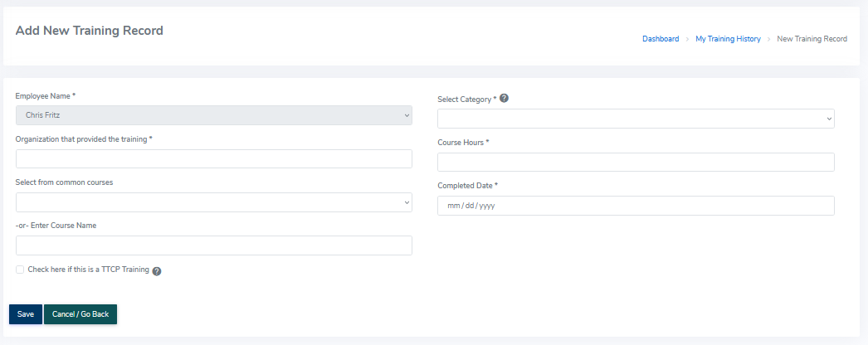
Task: Open My Training History breadcrumb link
Action: (728, 39)
